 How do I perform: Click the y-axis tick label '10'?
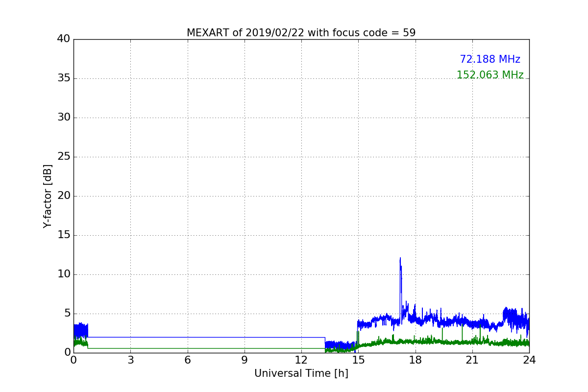[64, 274]
